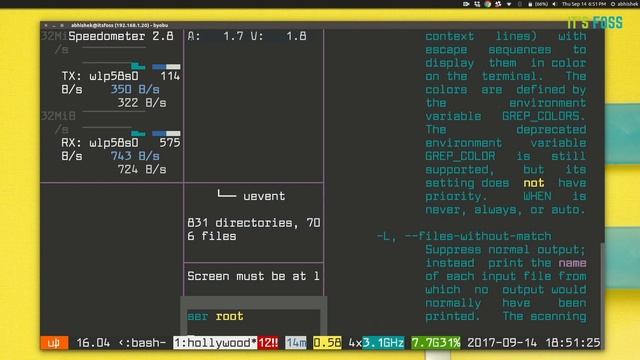
Task: Click the 322 B/s value
Action: [142, 103]
